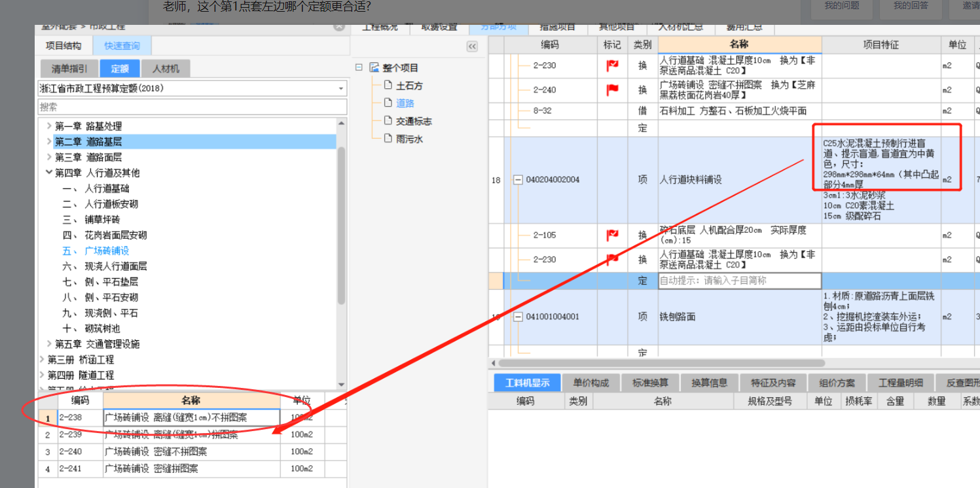Click the 我的回答 button
The width and height of the screenshot is (980, 488).
[911, 6]
